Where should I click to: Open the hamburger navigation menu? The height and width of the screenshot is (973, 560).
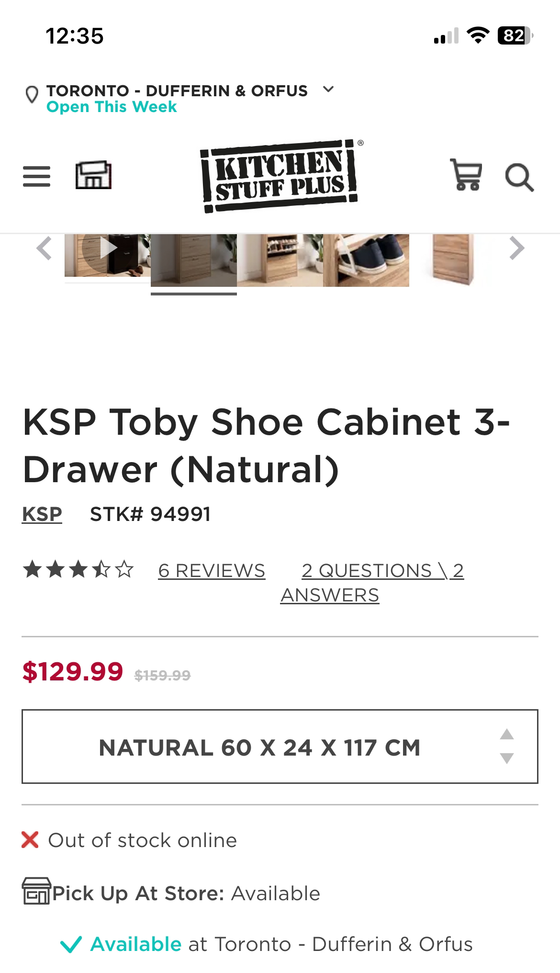click(36, 176)
